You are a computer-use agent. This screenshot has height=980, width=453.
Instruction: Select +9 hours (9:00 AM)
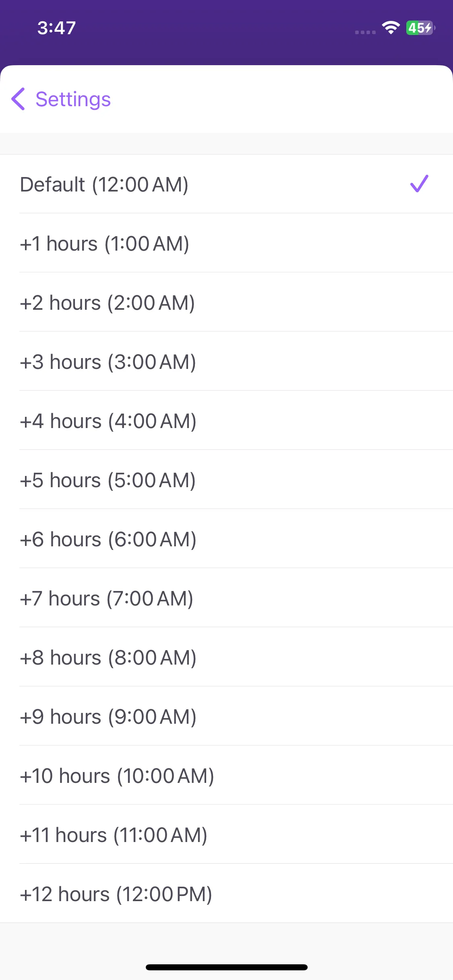tap(226, 716)
